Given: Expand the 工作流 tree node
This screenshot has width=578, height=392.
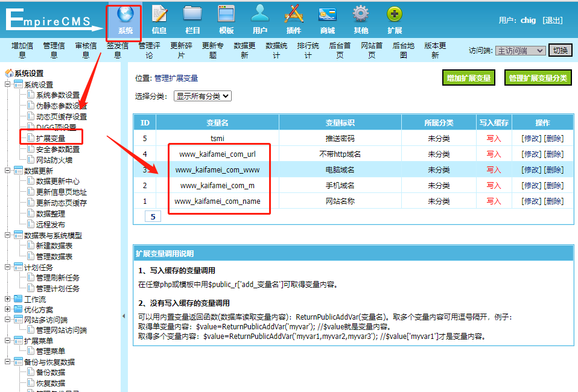Looking at the screenshot, I should pyautogui.click(x=7, y=299).
